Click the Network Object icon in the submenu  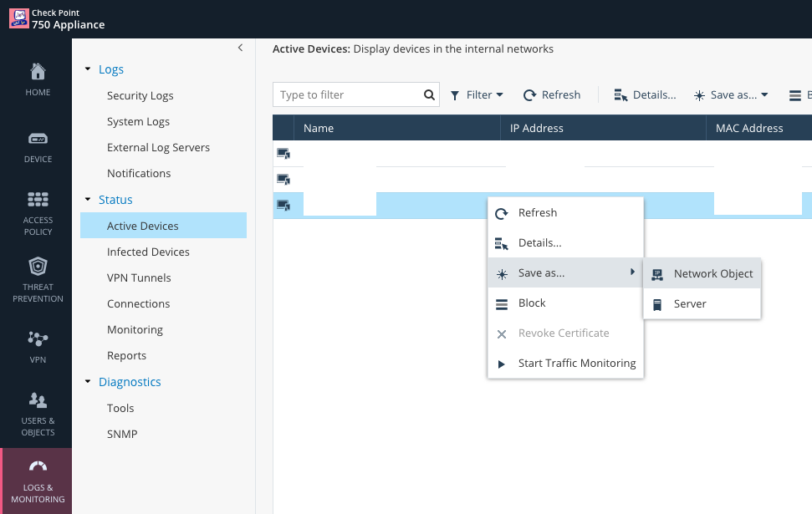tap(657, 274)
